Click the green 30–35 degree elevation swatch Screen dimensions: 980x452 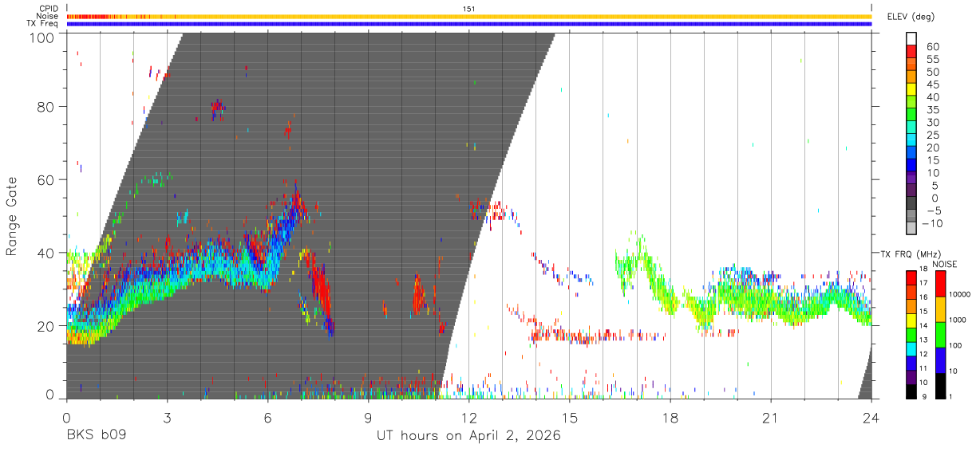[x=911, y=116]
